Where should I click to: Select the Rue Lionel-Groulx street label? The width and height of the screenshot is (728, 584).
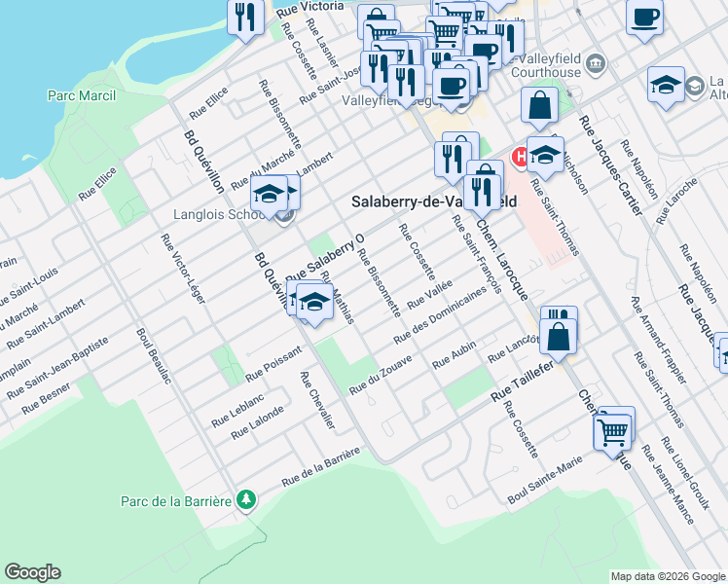(x=686, y=473)
